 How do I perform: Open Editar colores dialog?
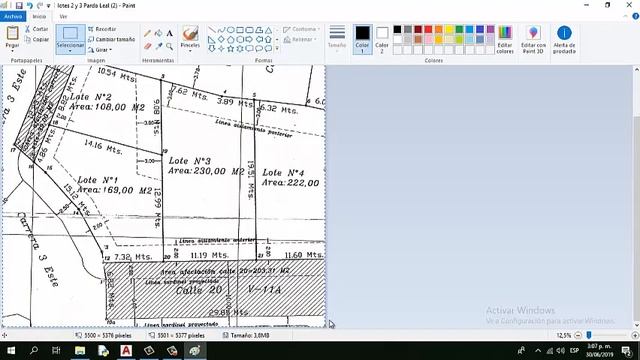505,40
